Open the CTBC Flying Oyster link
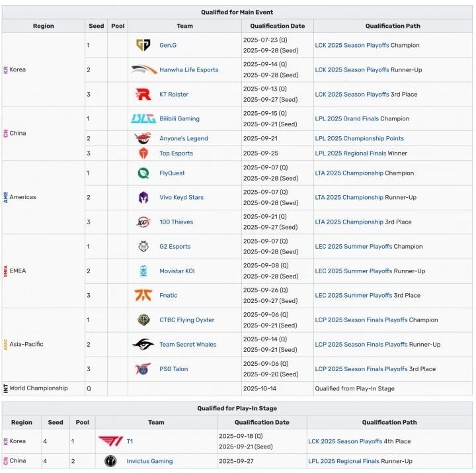 point(186,320)
